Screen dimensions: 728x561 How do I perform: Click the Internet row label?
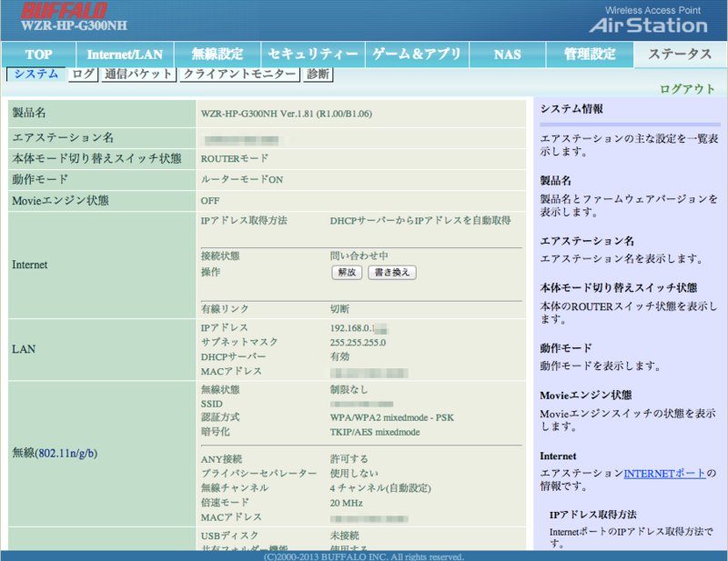(30, 265)
